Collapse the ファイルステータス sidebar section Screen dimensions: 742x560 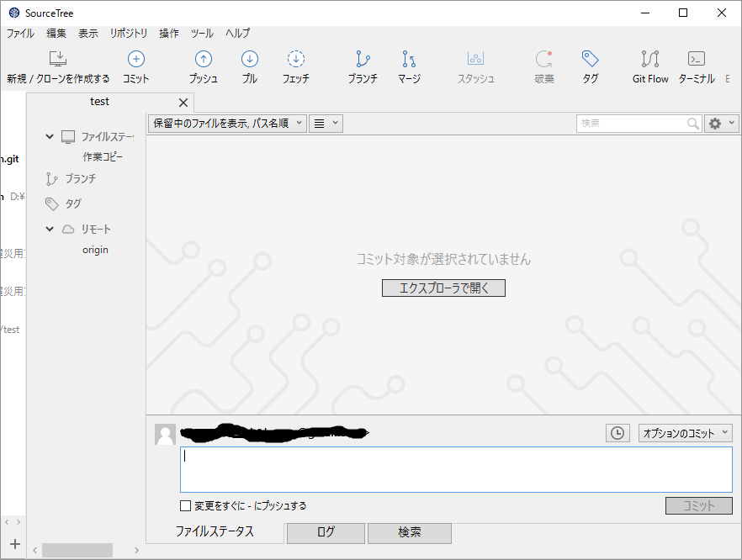coord(50,137)
